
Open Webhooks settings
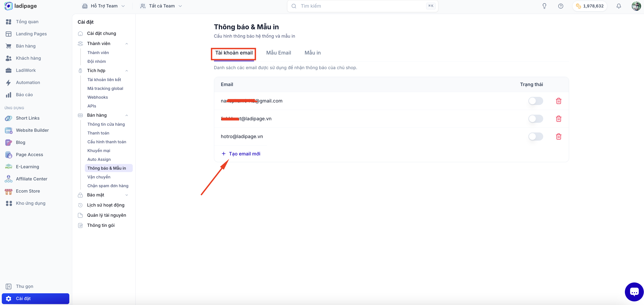pyautogui.click(x=97, y=97)
